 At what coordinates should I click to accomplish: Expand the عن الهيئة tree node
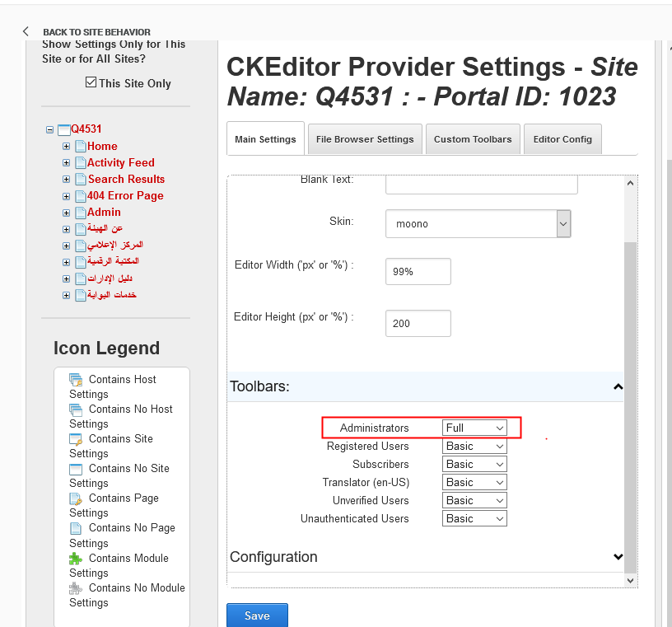[x=66, y=229]
